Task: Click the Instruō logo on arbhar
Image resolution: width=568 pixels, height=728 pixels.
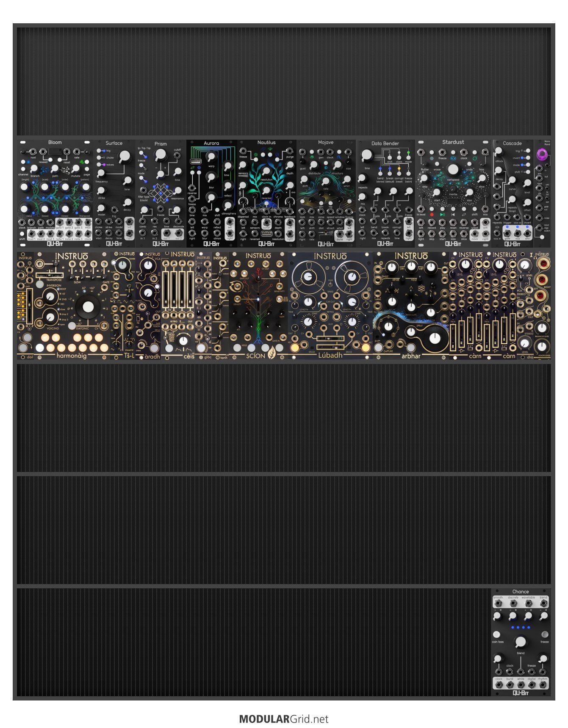Action: 411,256
